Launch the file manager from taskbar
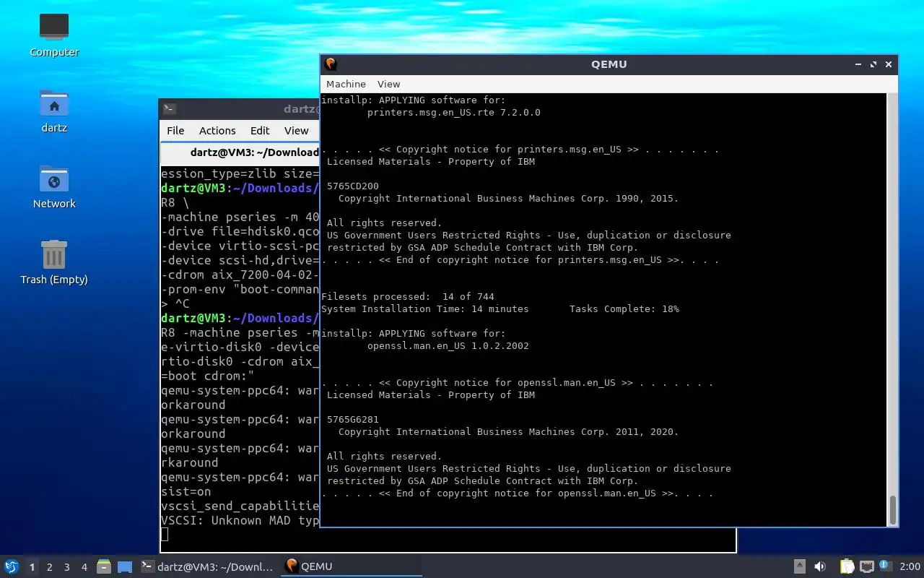Screen dimensions: 924x578 (104, 566)
